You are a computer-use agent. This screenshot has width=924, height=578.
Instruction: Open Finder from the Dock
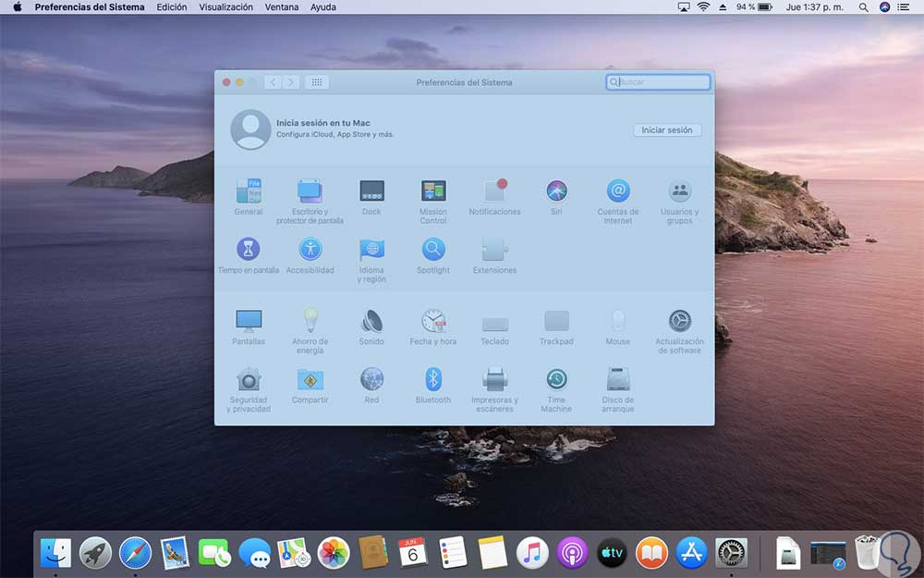(55, 553)
